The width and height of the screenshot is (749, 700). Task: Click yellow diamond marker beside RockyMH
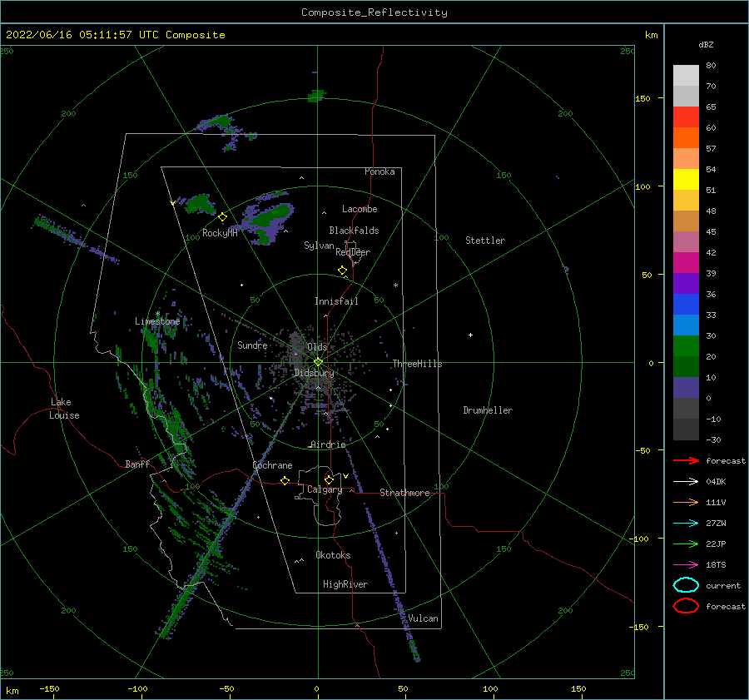tap(222, 217)
